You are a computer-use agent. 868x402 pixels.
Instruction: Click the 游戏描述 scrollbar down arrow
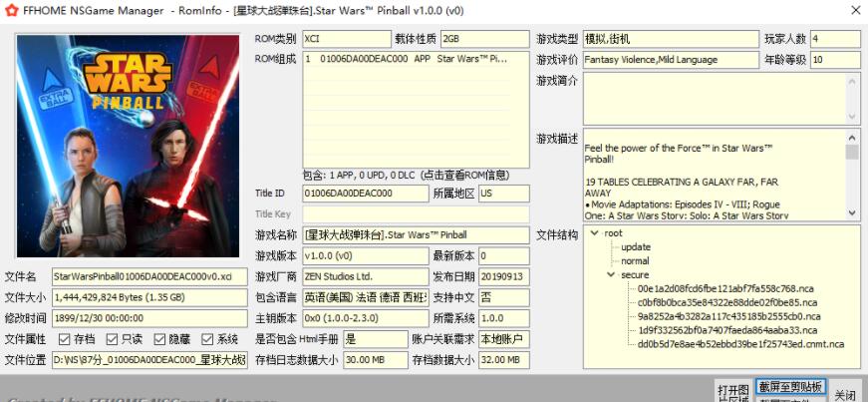click(x=852, y=212)
